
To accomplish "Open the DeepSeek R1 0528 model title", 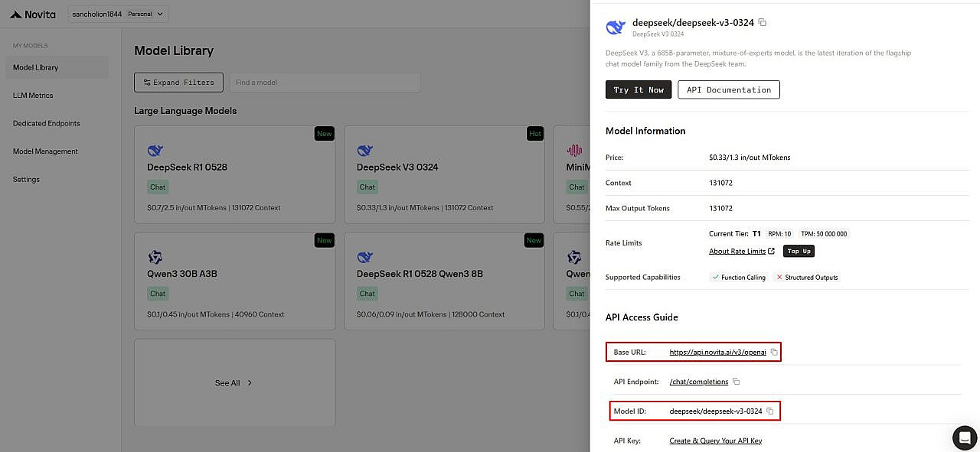I will click(187, 167).
